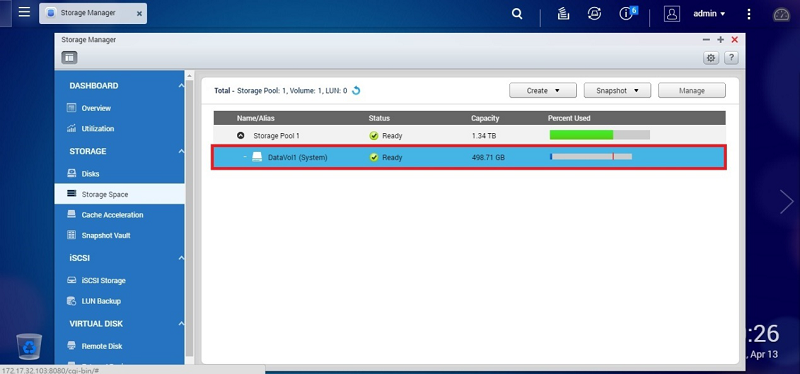The image size is (800, 374).
Task: Open the search magnifier icon
Action: 517,14
